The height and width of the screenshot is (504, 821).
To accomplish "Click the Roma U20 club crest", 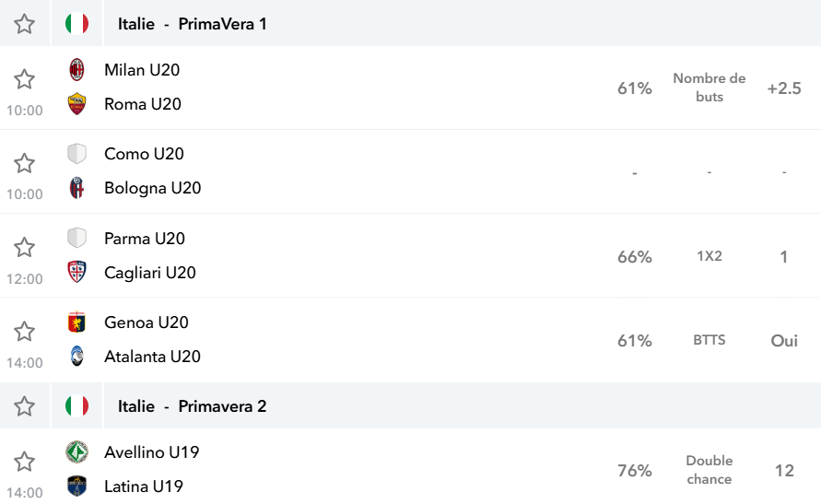I will 77,103.
